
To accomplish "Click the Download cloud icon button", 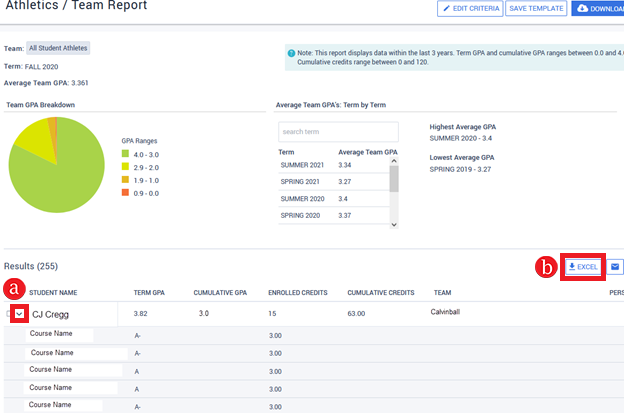I will point(597,9).
